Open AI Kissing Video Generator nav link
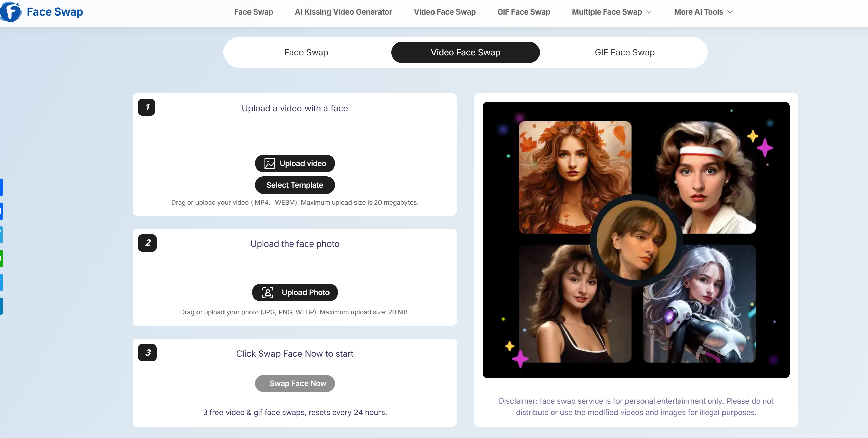This screenshot has height=438, width=868. point(343,12)
